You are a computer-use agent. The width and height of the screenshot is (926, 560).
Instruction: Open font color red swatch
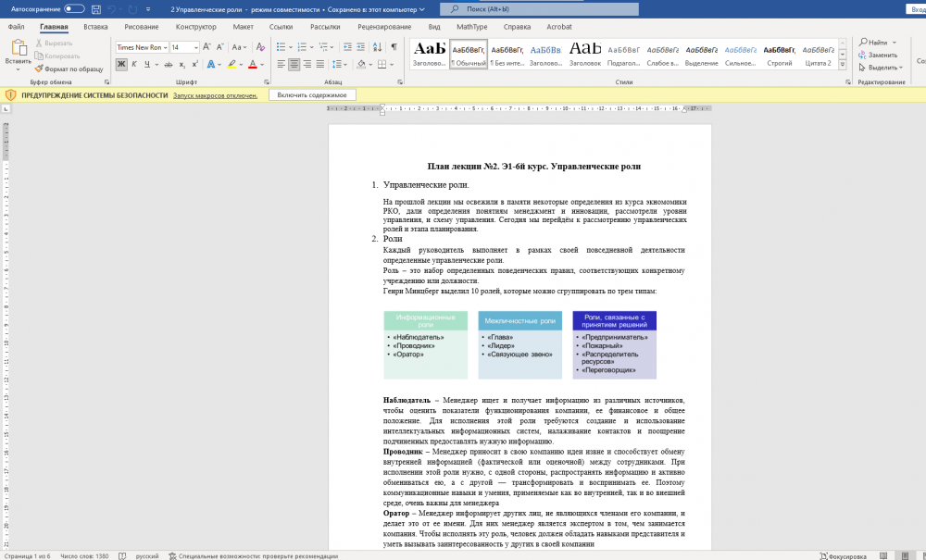pyautogui.click(x=254, y=64)
